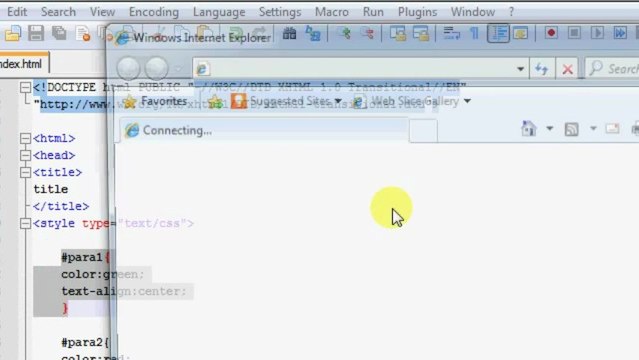
Task: Open the Search menu
Action: pyautogui.click(x=58, y=12)
